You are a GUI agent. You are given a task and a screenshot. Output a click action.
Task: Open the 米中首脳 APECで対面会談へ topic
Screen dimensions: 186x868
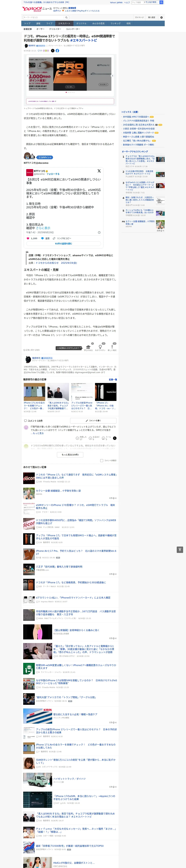tap(136, 117)
